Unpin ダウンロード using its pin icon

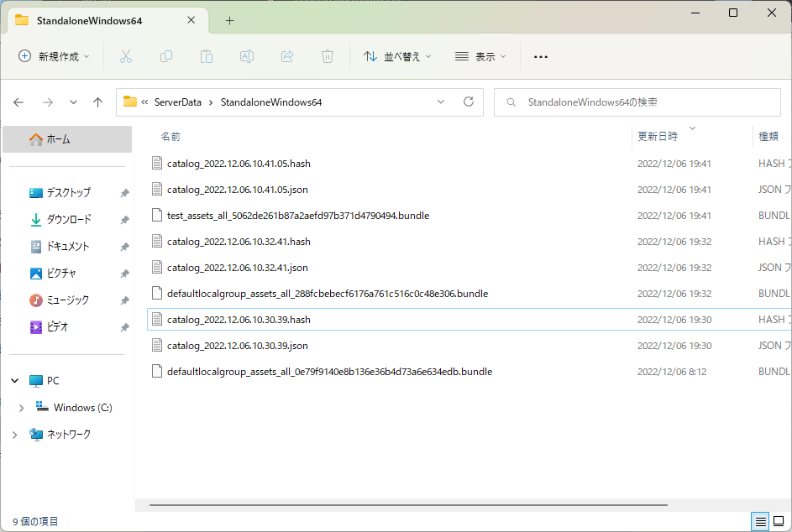click(x=124, y=220)
